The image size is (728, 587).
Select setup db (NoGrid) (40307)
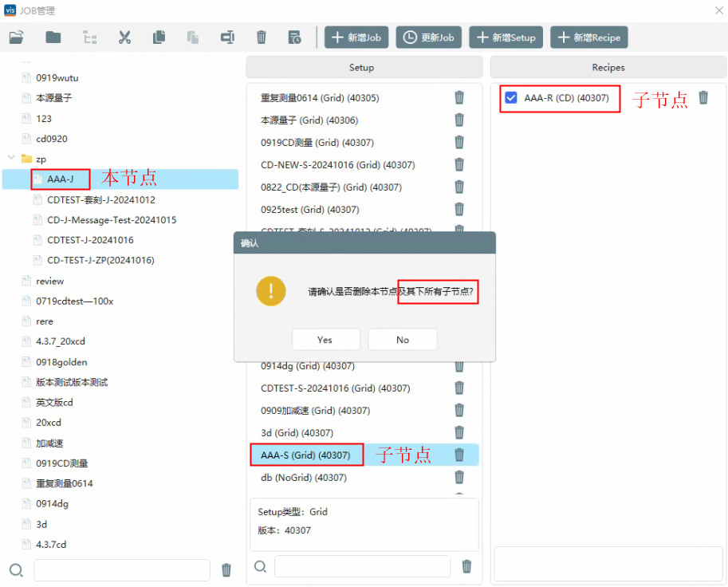304,477
